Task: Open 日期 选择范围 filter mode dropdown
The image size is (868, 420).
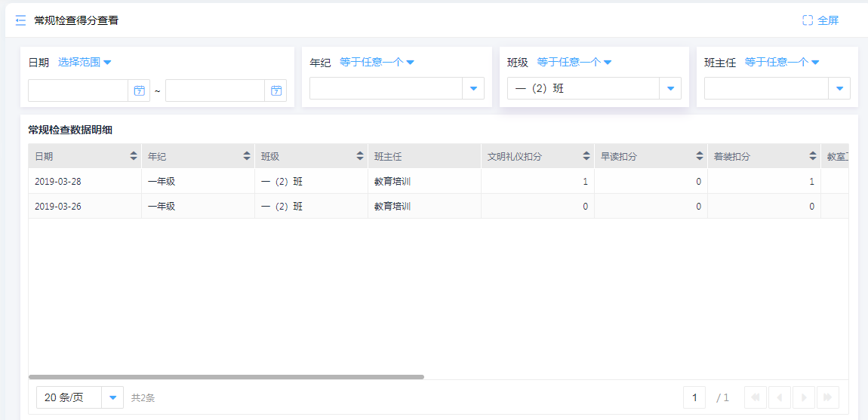Action: click(x=85, y=62)
